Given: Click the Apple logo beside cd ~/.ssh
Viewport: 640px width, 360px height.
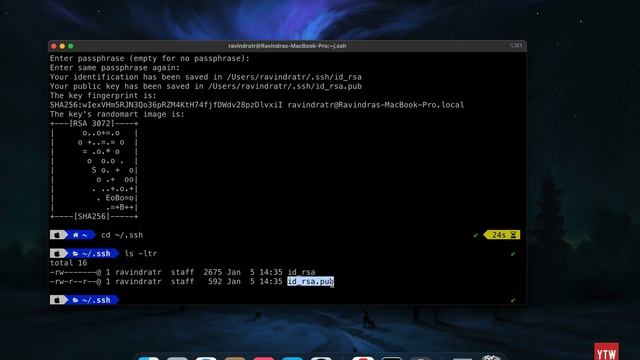Looking at the screenshot, I should coord(57,235).
